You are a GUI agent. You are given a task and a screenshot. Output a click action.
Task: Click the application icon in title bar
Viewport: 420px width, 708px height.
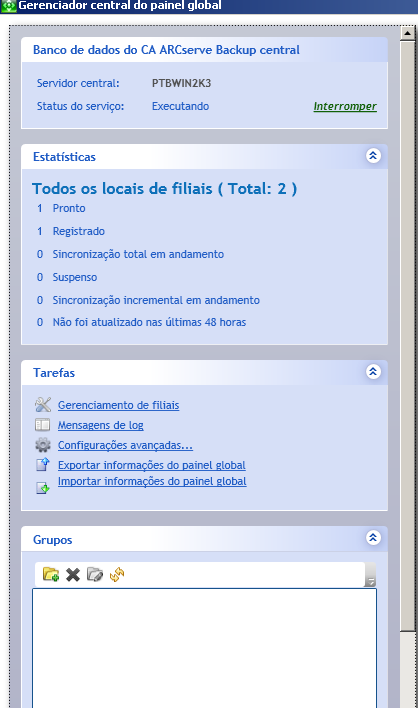[8, 6]
